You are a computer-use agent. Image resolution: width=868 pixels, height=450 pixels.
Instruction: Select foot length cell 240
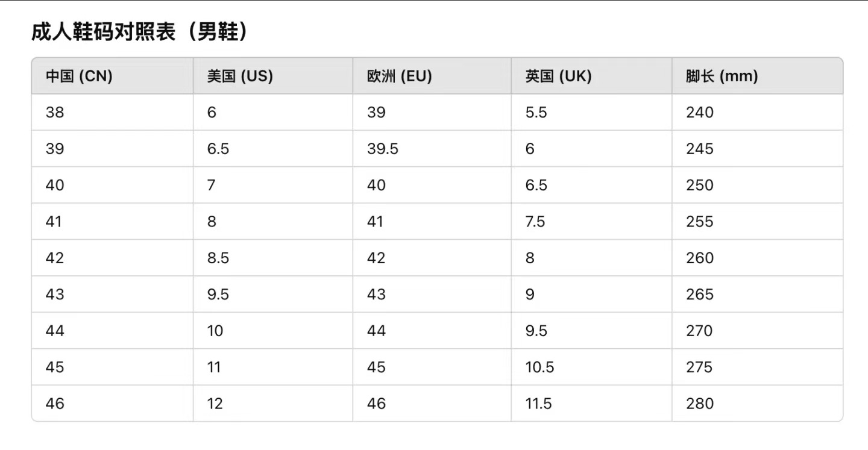pyautogui.click(x=699, y=113)
